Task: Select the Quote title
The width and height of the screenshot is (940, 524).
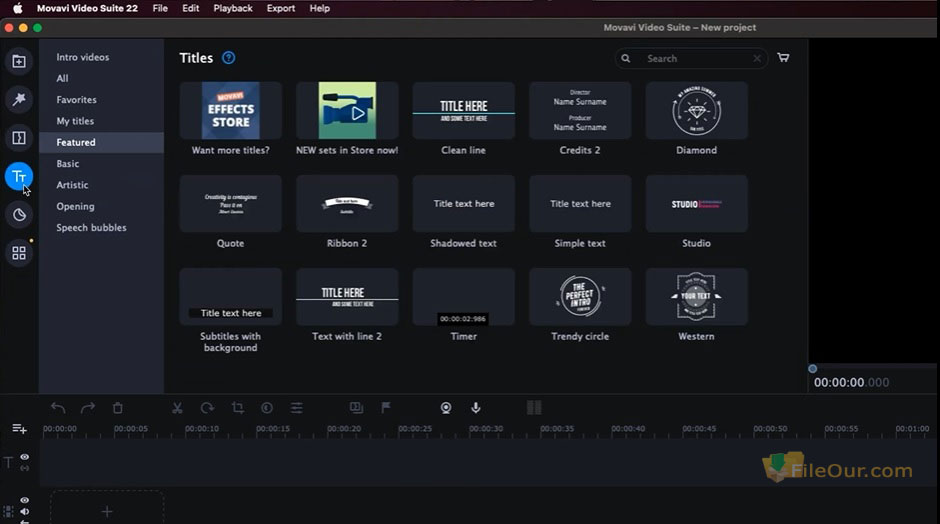Action: tap(230, 204)
